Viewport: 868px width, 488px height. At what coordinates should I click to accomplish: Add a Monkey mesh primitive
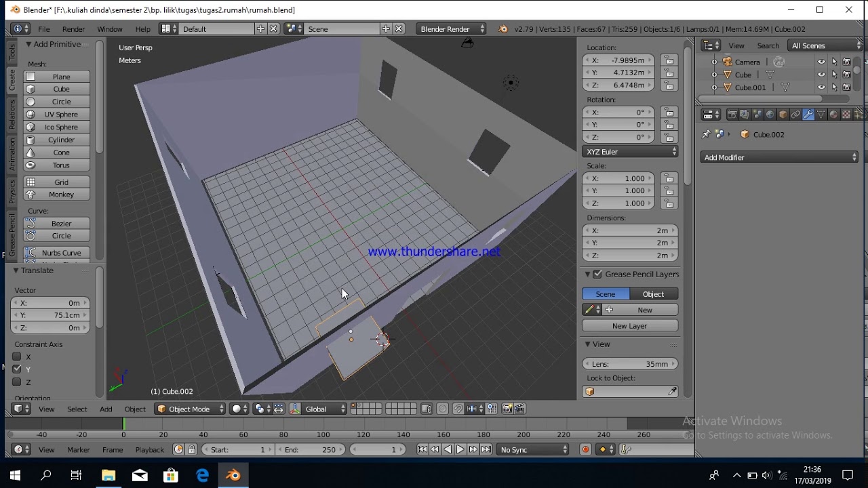click(x=57, y=195)
